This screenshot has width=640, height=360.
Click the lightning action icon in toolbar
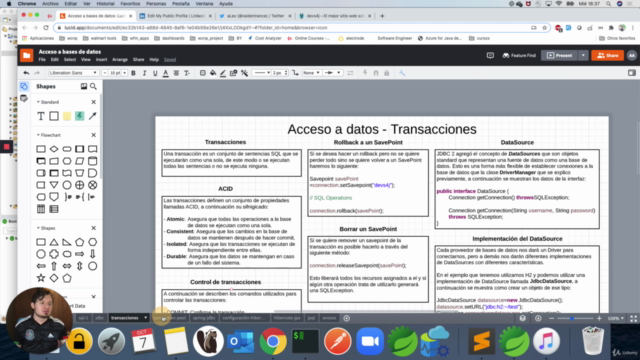click(x=365, y=73)
